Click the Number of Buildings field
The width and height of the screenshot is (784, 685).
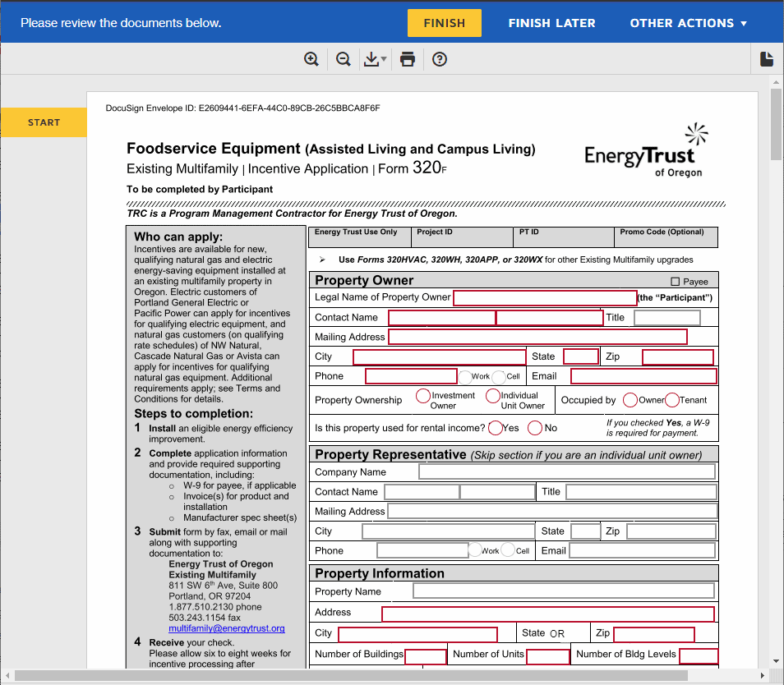[426, 656]
